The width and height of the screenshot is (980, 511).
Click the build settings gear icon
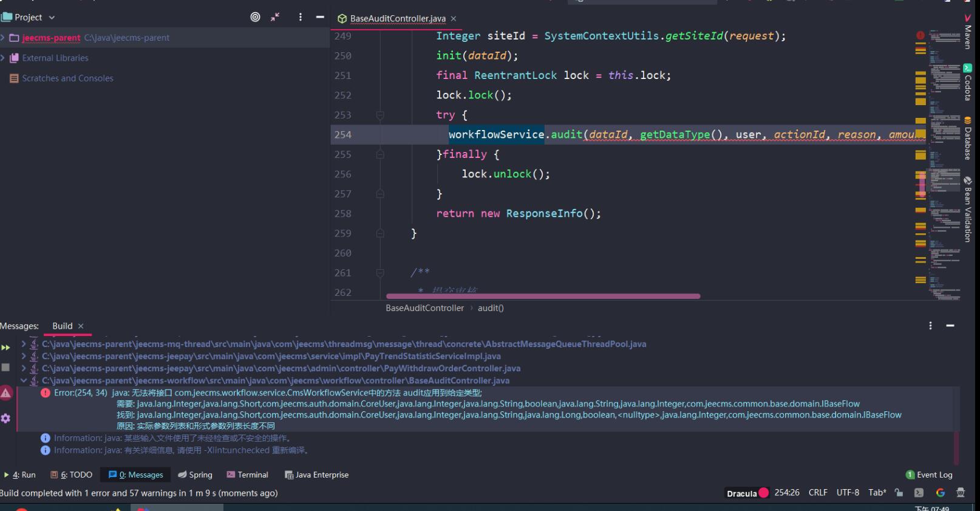pos(5,418)
